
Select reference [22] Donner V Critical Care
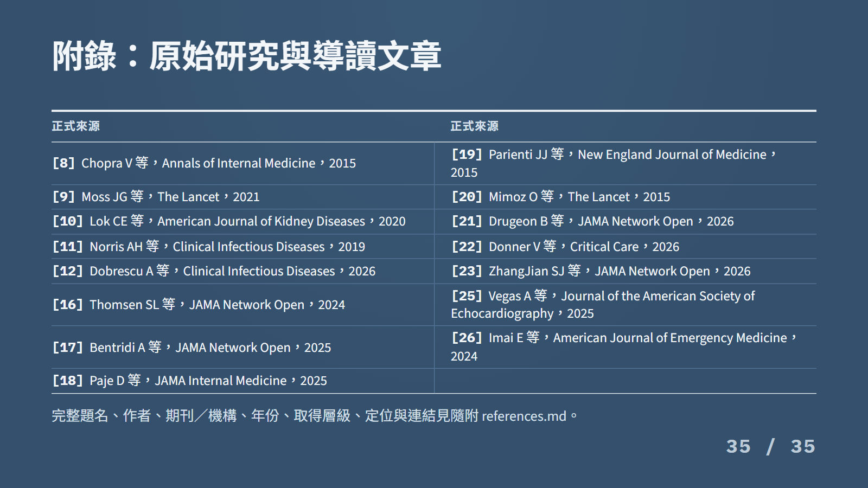565,247
